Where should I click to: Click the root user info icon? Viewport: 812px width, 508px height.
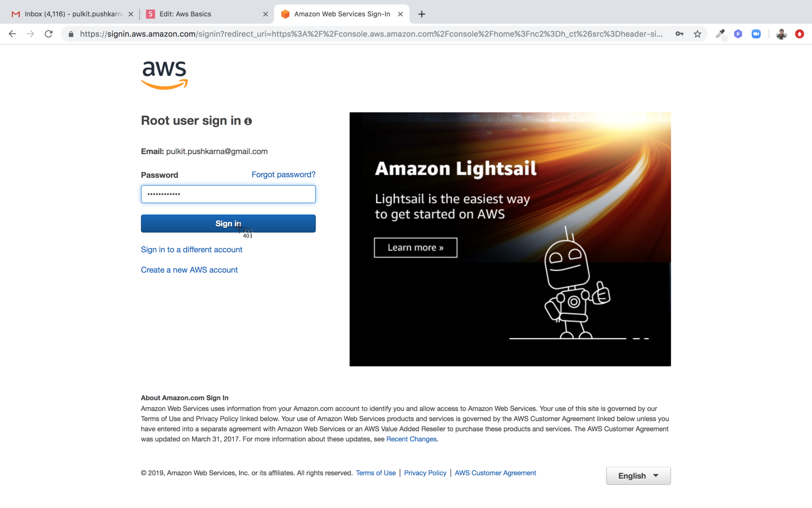(248, 121)
